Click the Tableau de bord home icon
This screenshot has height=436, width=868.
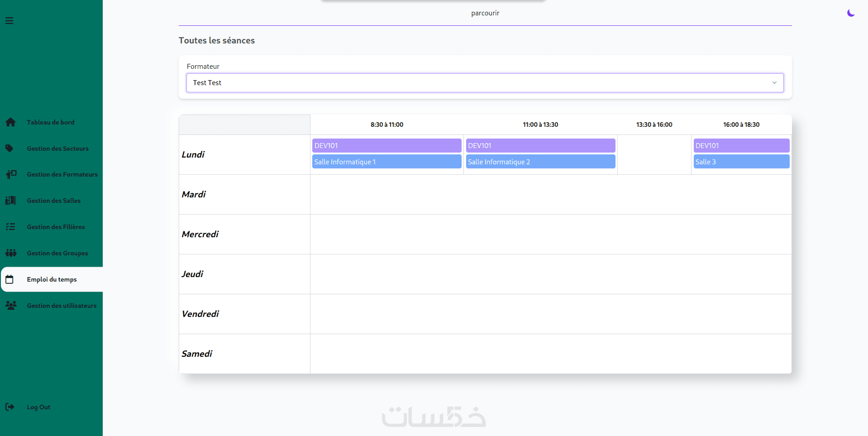point(10,122)
